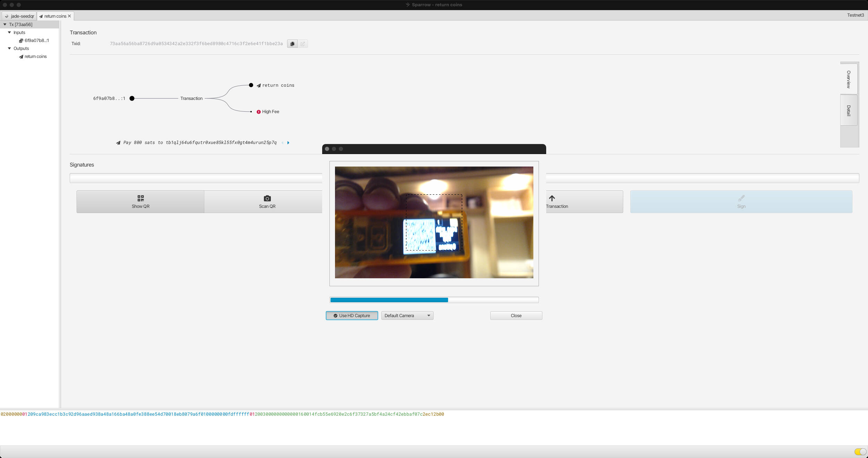Screen dimensions: 868x458
Task: Click the send icon beside return coins in tree
Action: pos(21,57)
